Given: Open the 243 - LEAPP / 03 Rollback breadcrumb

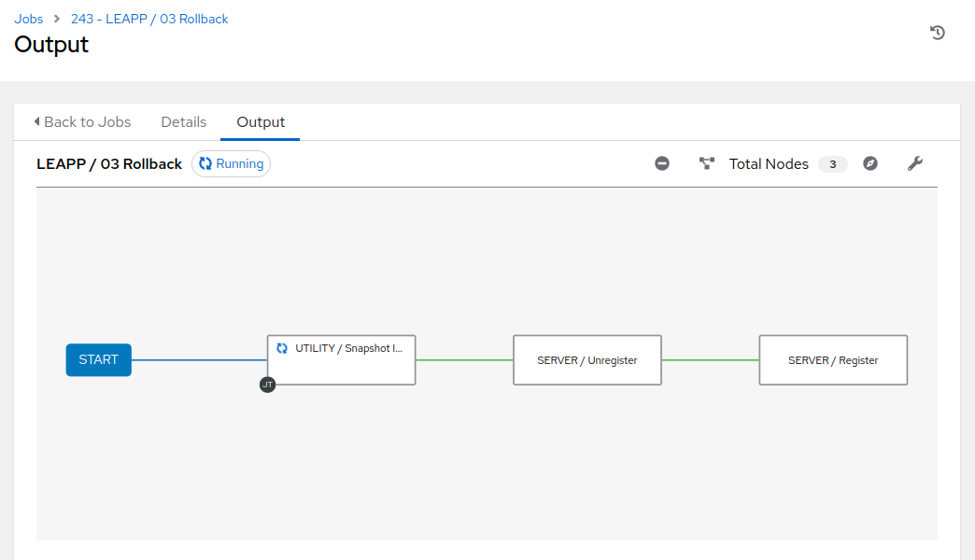Looking at the screenshot, I should pyautogui.click(x=149, y=19).
